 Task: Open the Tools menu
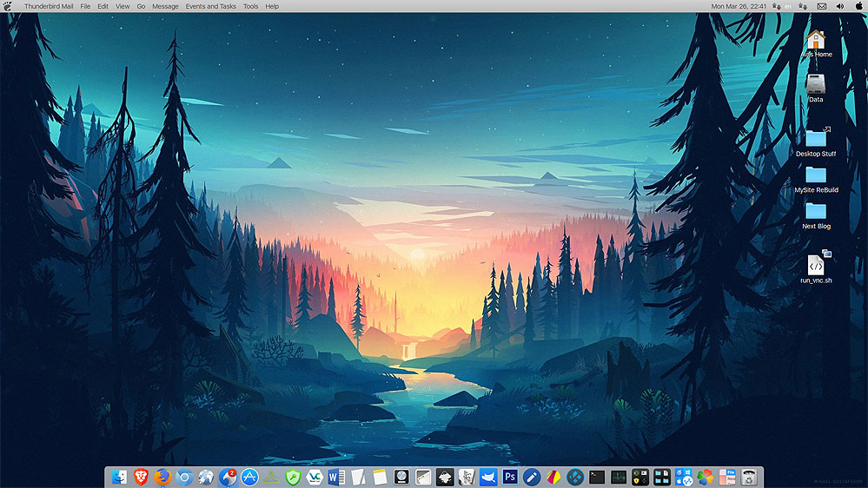[x=250, y=6]
